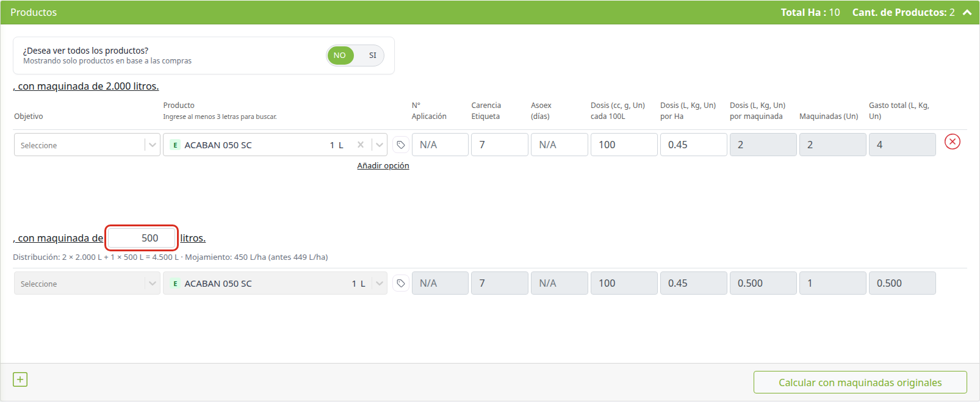
Task: Click the "Objetivo" column header
Action: pyautogui.click(x=29, y=117)
